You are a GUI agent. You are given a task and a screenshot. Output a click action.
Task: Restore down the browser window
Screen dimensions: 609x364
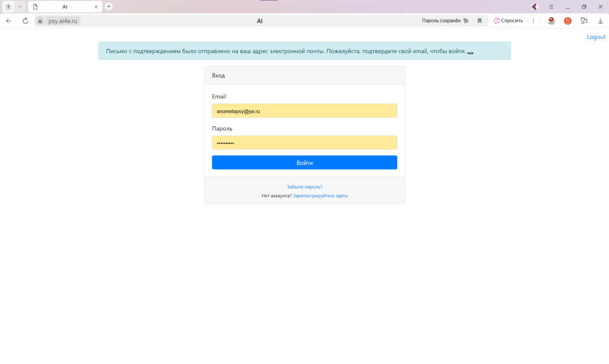click(584, 7)
